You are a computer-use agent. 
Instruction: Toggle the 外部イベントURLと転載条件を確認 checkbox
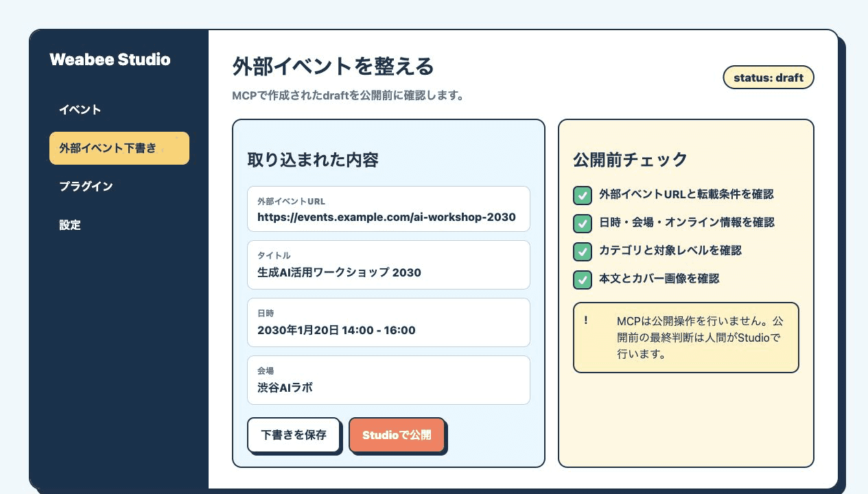(583, 196)
